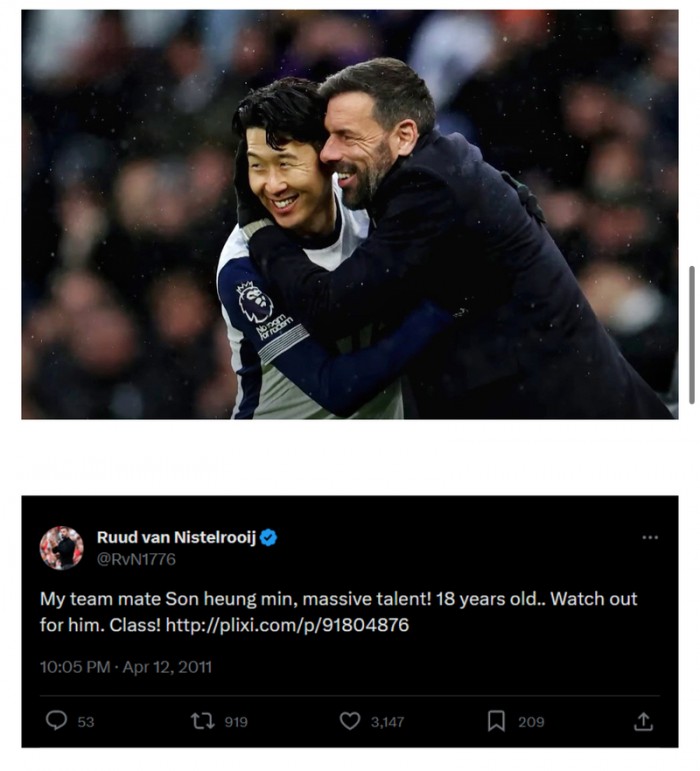700x771 pixels.
Task: Click the blue verified badge
Action: (269, 538)
